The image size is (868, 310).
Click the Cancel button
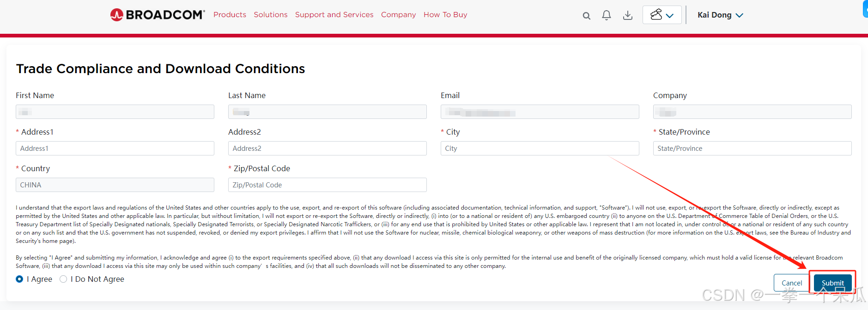coord(792,283)
